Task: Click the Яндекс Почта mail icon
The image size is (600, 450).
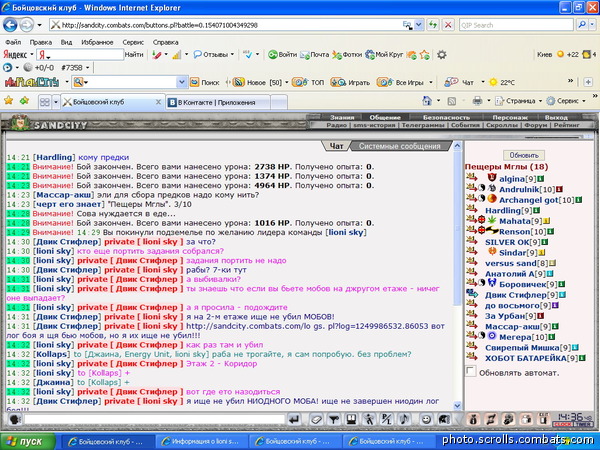Action: [x=315, y=55]
